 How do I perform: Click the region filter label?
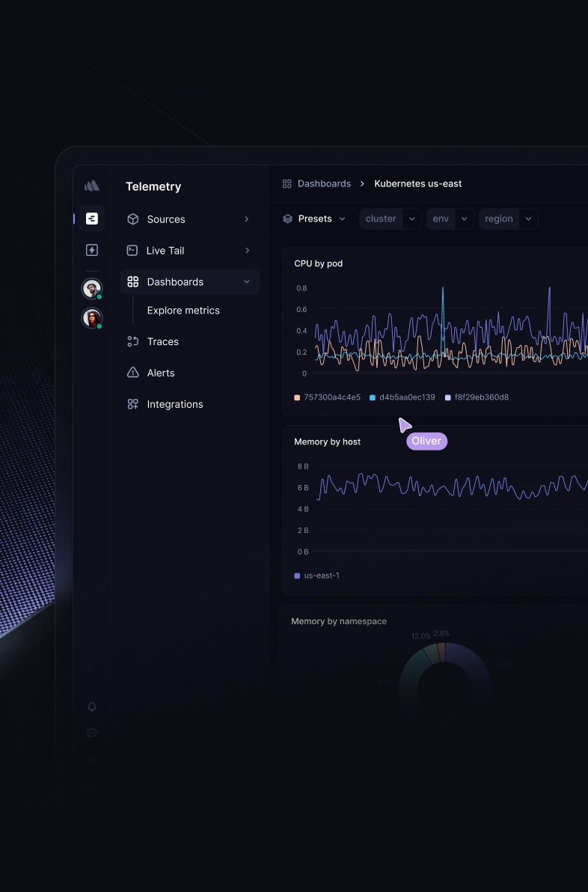click(x=499, y=219)
